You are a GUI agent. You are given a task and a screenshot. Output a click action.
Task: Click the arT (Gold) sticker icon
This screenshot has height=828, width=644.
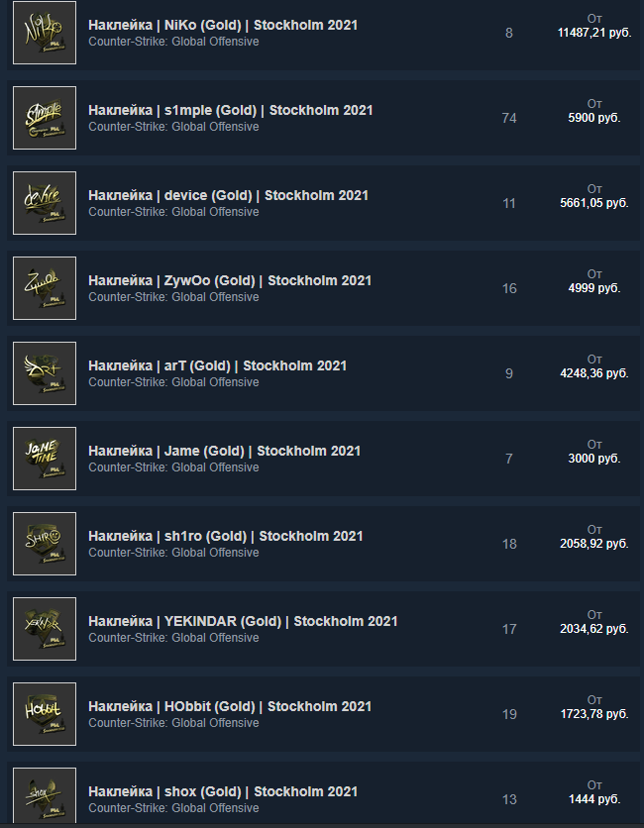pos(45,373)
